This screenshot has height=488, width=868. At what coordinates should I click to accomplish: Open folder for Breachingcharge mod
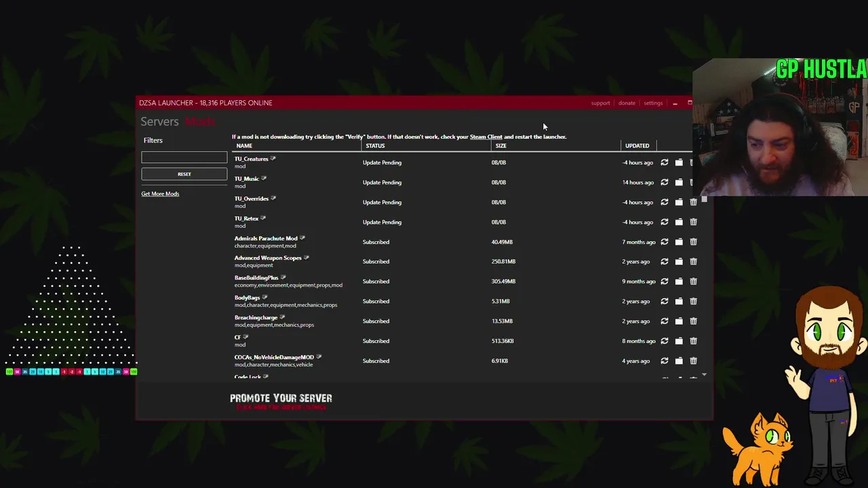[x=679, y=321]
